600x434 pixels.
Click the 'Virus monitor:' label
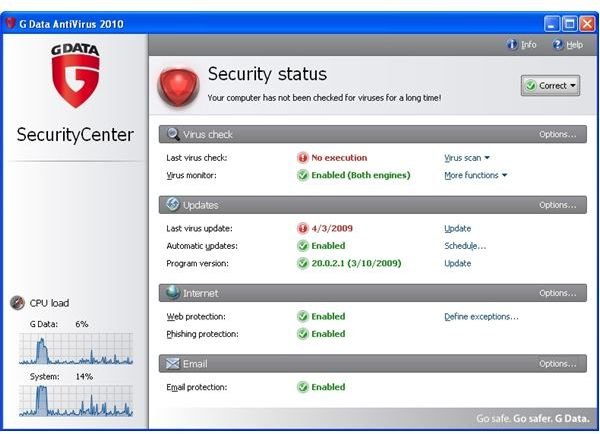pos(191,175)
